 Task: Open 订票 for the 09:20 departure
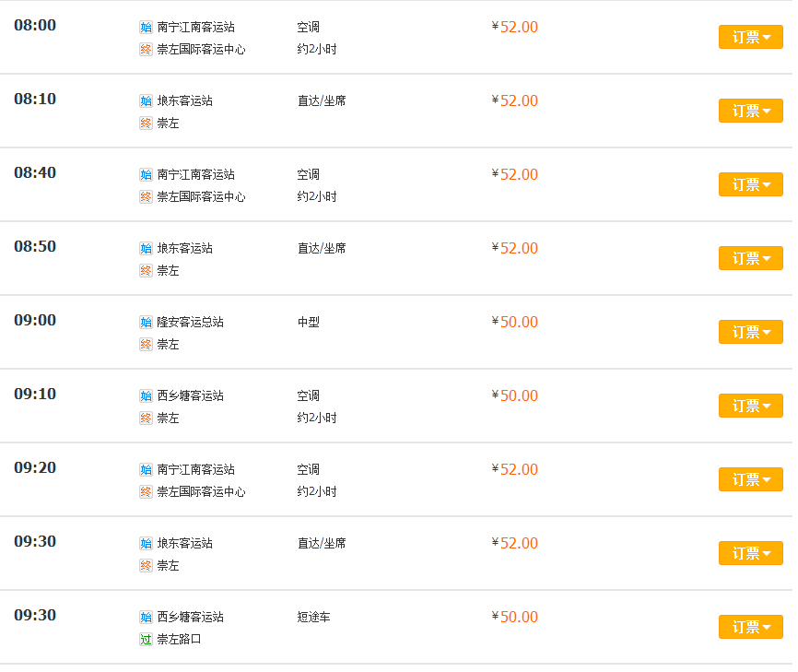(x=750, y=479)
